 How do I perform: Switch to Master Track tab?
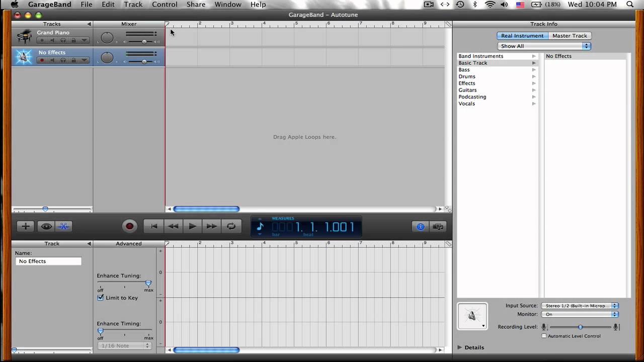(x=570, y=36)
